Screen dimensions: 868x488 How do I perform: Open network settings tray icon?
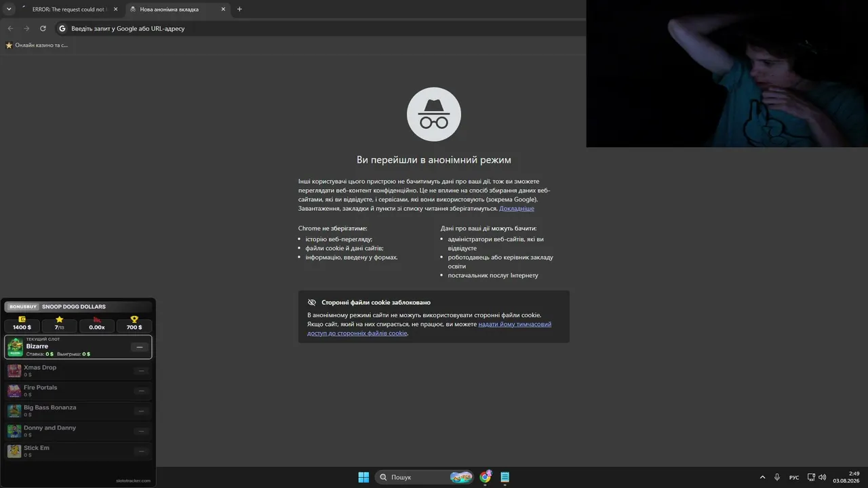[811, 477]
